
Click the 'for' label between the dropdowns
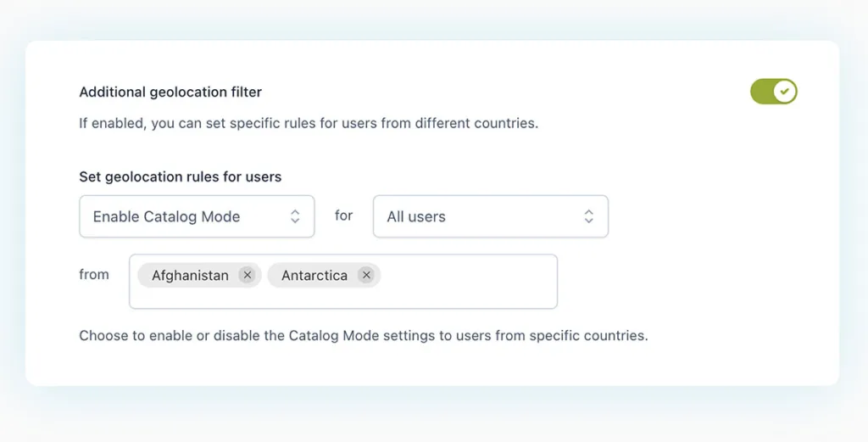tap(343, 215)
